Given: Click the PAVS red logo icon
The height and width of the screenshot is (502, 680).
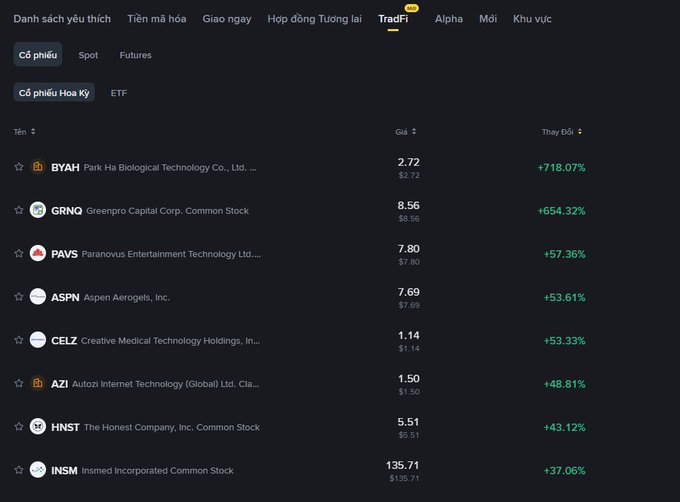Looking at the screenshot, I should point(38,254).
